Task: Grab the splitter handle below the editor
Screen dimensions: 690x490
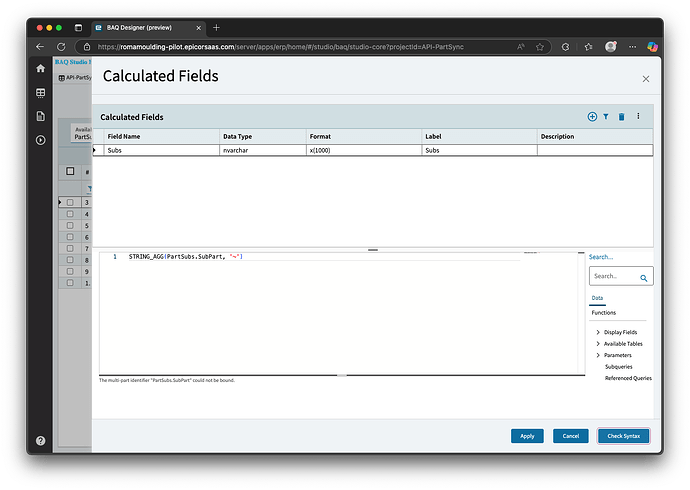Action: pos(342,376)
